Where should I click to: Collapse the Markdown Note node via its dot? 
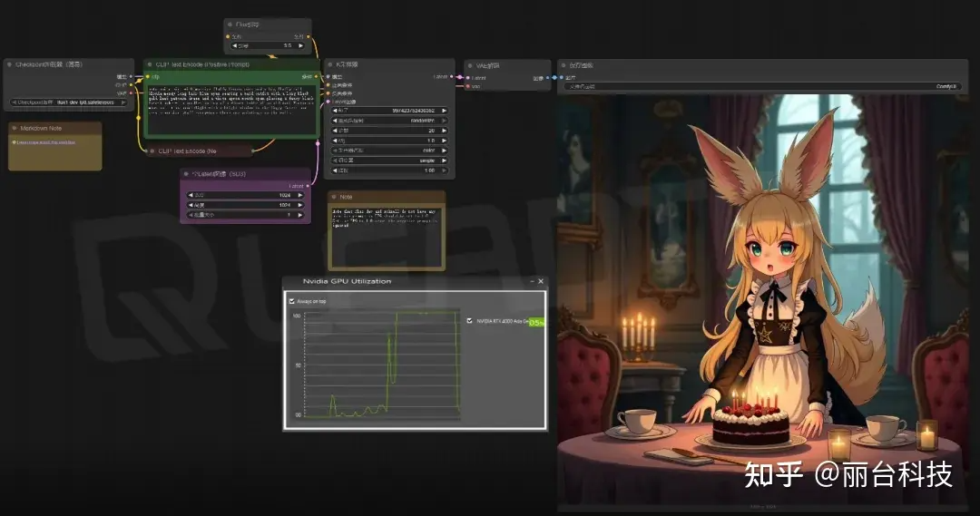[15, 128]
